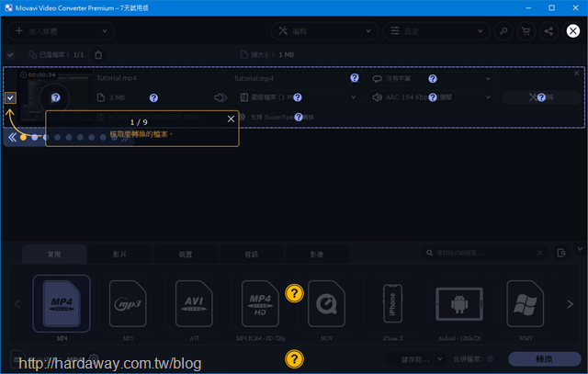Remove Tutorial.mp4 row with its X
Screen dimensions: 588x374
pyautogui.click(x=576, y=74)
